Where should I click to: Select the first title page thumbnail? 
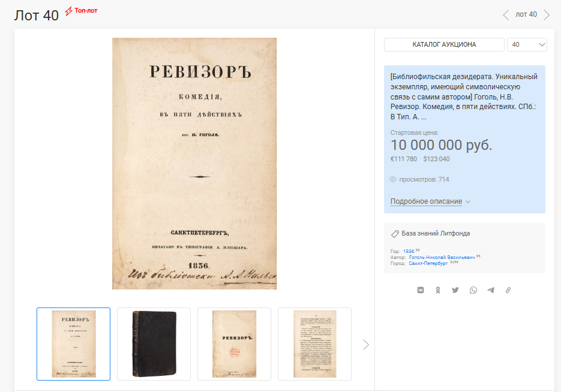pyautogui.click(x=73, y=344)
